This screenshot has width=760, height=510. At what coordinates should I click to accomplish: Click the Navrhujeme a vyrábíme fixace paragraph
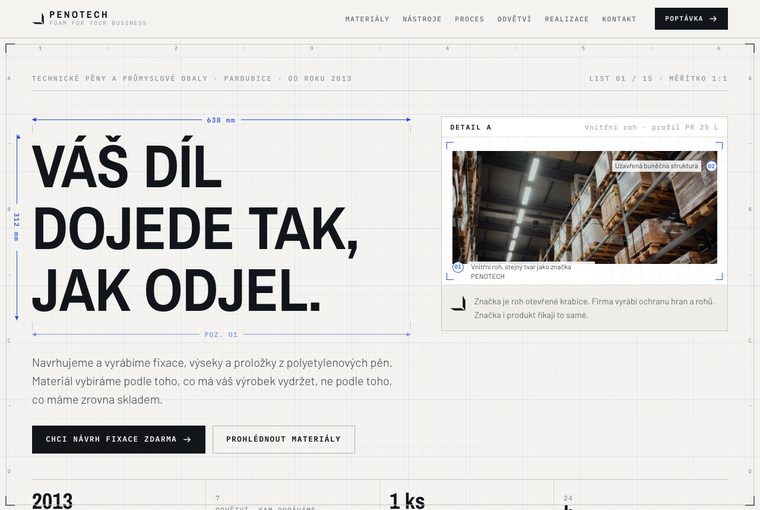pos(212,382)
